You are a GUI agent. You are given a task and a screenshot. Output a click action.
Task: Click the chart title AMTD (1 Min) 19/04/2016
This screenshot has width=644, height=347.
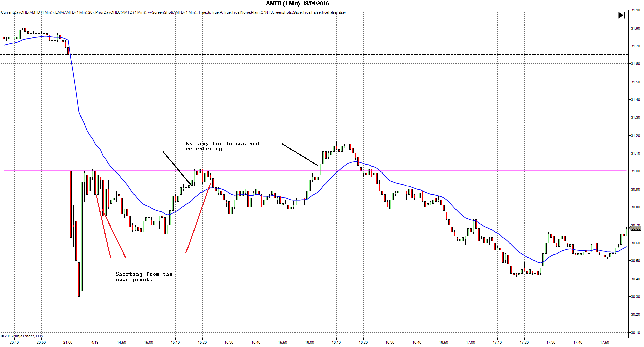tap(298, 4)
